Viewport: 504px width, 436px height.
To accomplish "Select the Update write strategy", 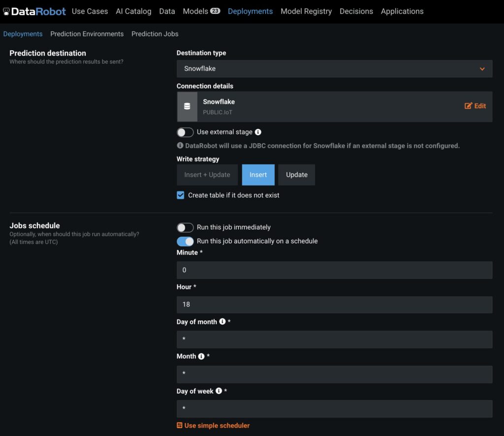I will pos(297,175).
